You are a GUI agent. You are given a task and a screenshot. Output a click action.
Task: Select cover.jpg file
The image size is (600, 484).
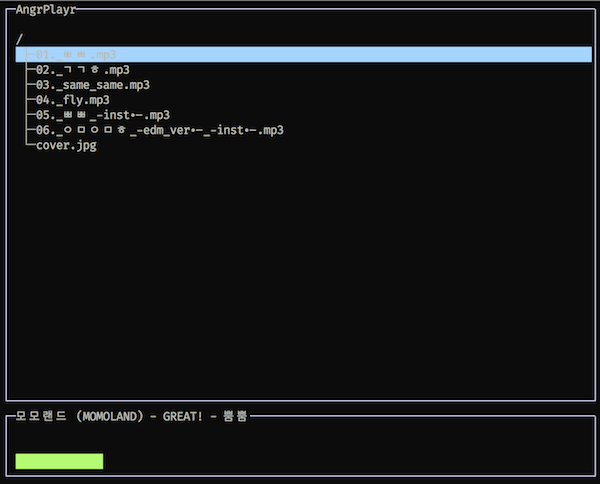[66, 146]
